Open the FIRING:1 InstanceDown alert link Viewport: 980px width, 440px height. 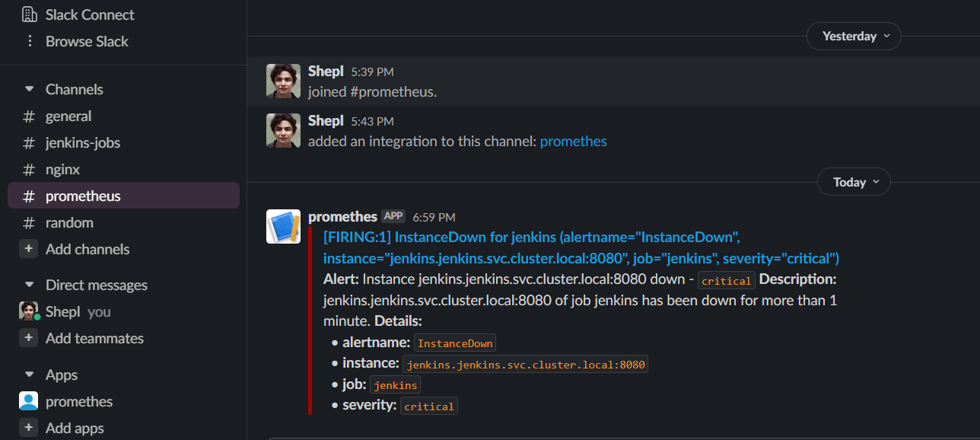(x=581, y=248)
